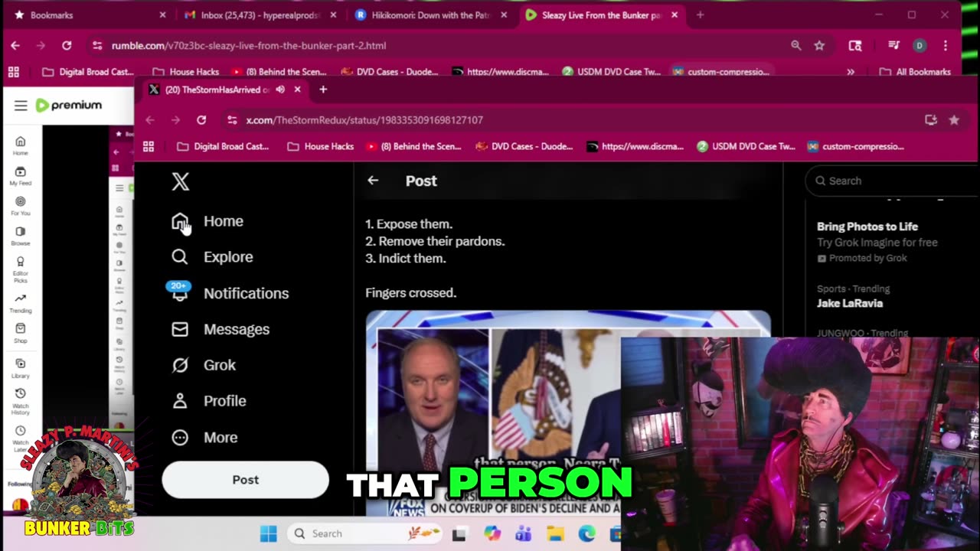Open the House Hacks folder in the inner bookmarks bar
Viewport: 980px width, 551px height.
(321, 146)
